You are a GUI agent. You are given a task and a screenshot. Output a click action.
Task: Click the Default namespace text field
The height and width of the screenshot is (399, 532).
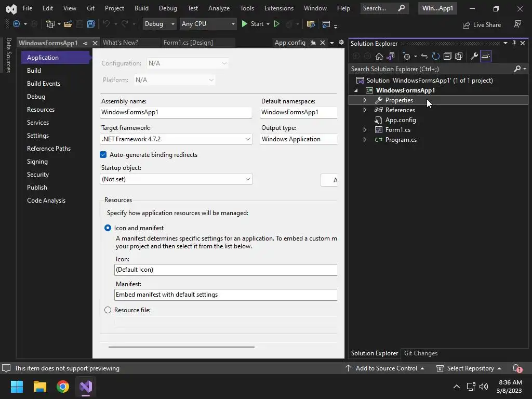click(x=299, y=112)
